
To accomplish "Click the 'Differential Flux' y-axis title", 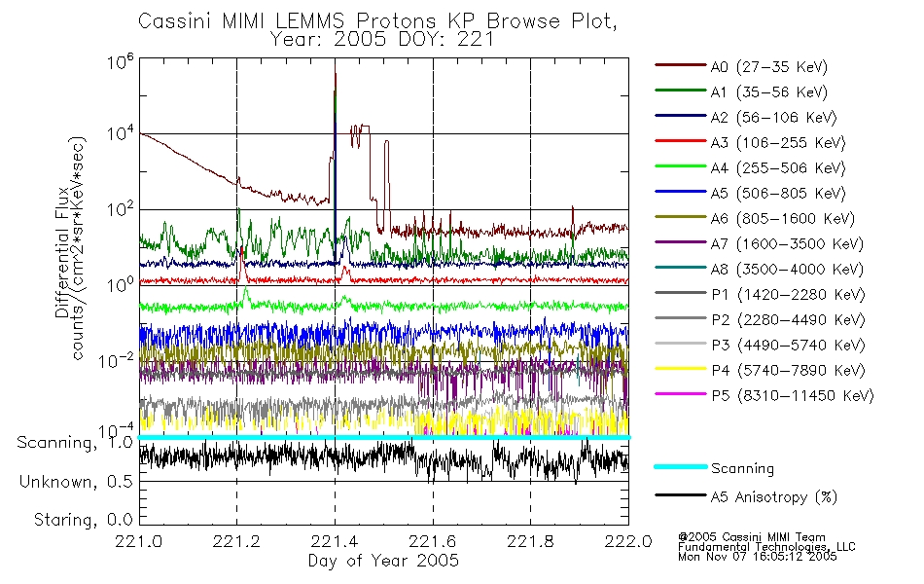I will pos(62,252).
